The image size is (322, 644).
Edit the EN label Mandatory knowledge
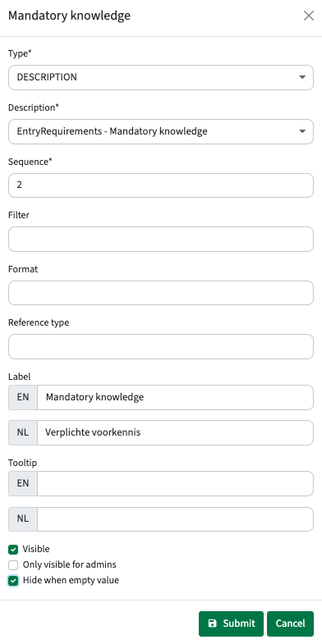click(175, 397)
